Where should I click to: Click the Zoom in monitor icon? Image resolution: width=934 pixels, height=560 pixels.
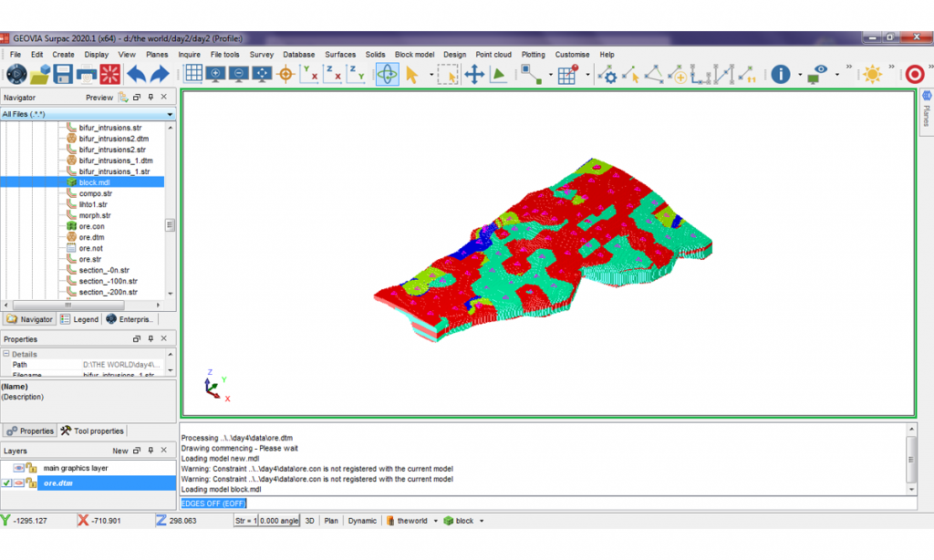pos(216,75)
